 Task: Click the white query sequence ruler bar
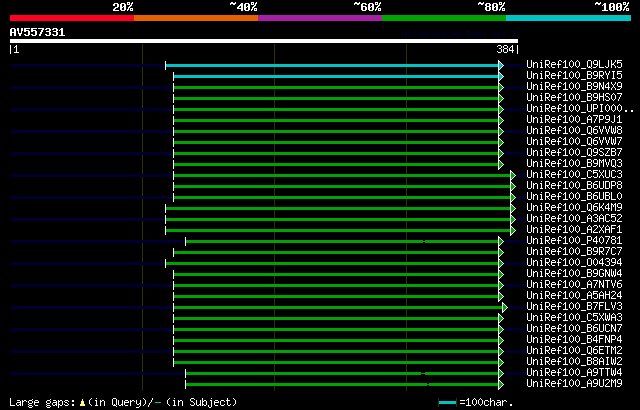tap(264, 41)
